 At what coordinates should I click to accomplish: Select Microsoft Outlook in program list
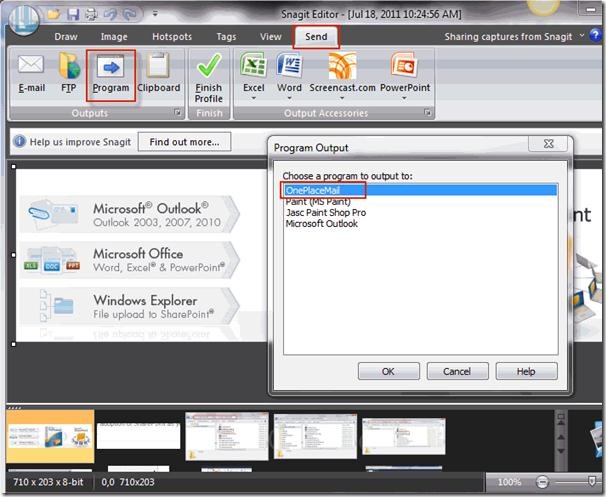click(x=321, y=224)
